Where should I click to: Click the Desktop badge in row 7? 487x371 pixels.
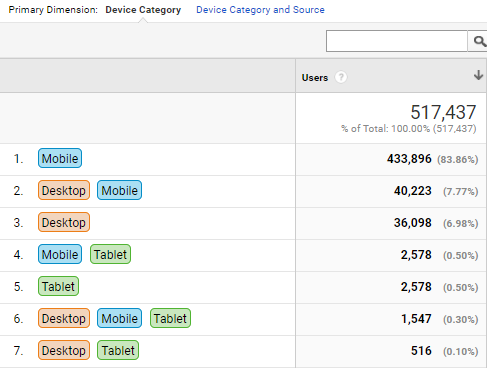point(64,350)
